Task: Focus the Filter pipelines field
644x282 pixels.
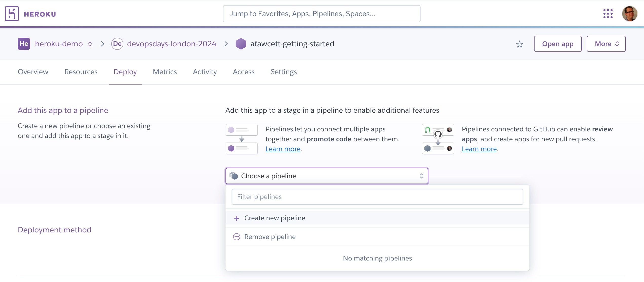Action: pyautogui.click(x=377, y=197)
